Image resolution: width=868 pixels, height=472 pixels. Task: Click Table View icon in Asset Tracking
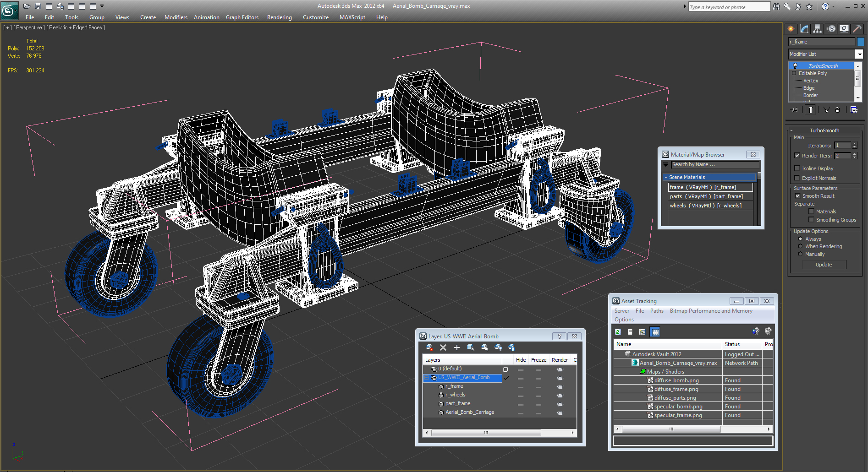click(655, 332)
